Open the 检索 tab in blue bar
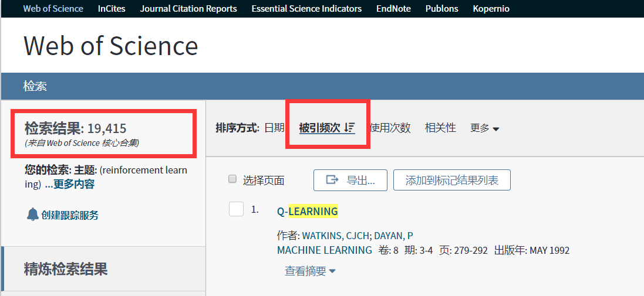Image resolution: width=644 pixels, height=296 pixels. tap(35, 86)
